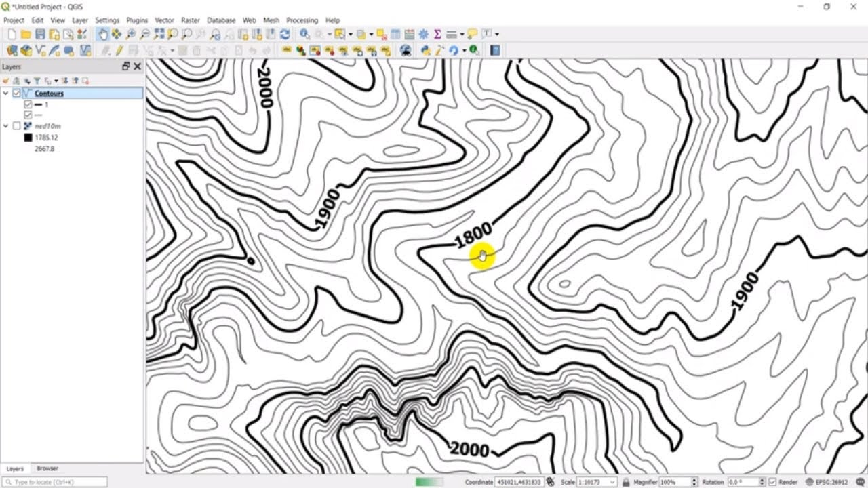Click the Text Annotation tool icon
868x488 pixels.
point(487,34)
